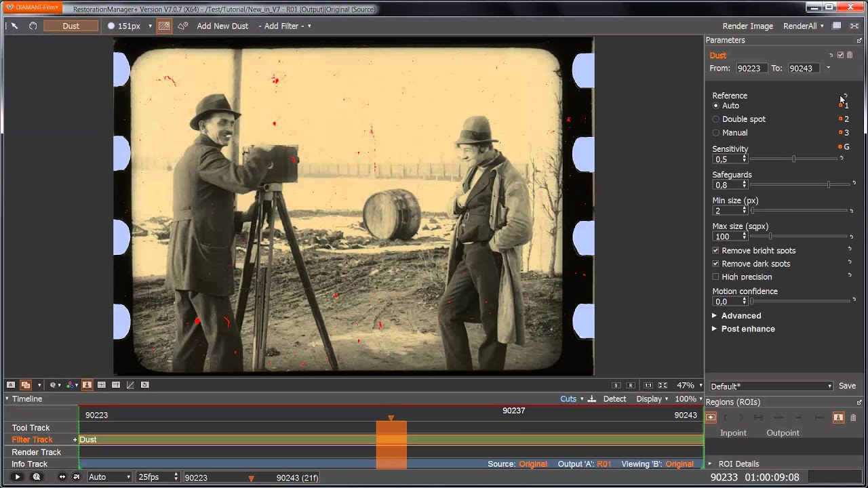
Task: Toggle the red dust overlay icon
Action: pyautogui.click(x=163, y=26)
